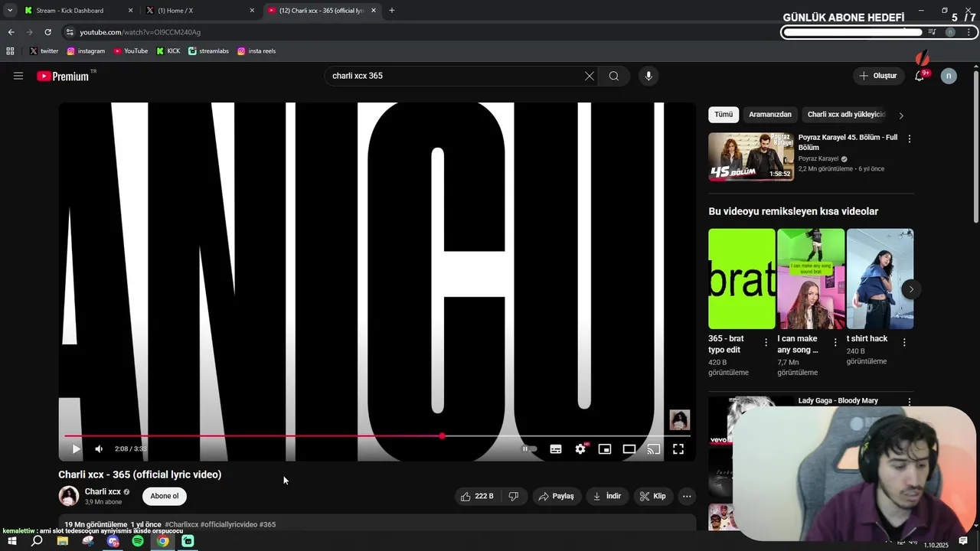Like the video (222 B)
Viewport: 980px width, 551px height.
(477, 497)
